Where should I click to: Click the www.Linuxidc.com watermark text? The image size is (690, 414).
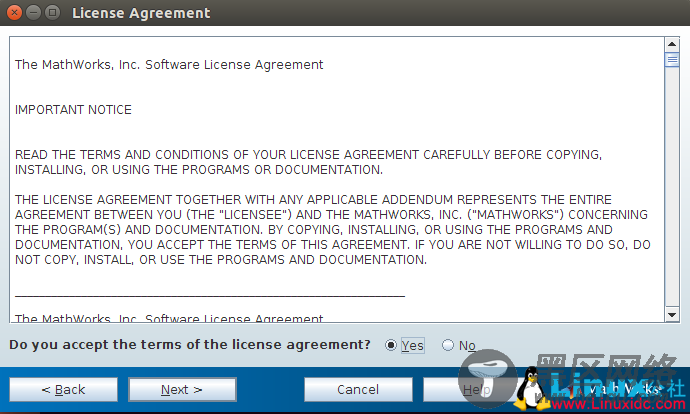[618, 403]
